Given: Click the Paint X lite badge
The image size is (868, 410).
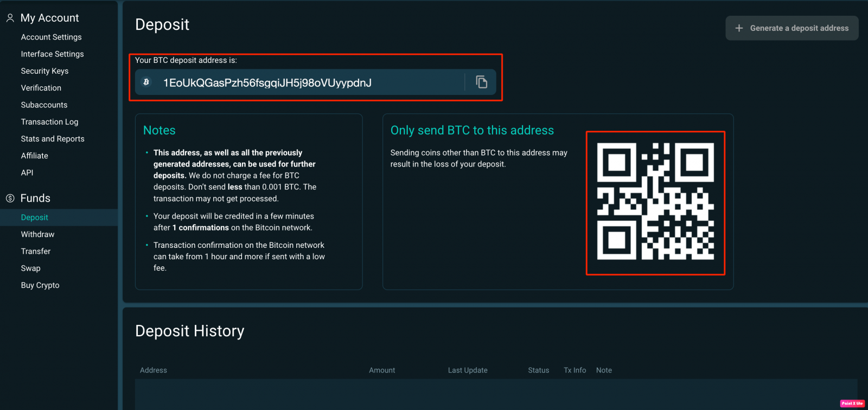Looking at the screenshot, I should pyautogui.click(x=852, y=403).
